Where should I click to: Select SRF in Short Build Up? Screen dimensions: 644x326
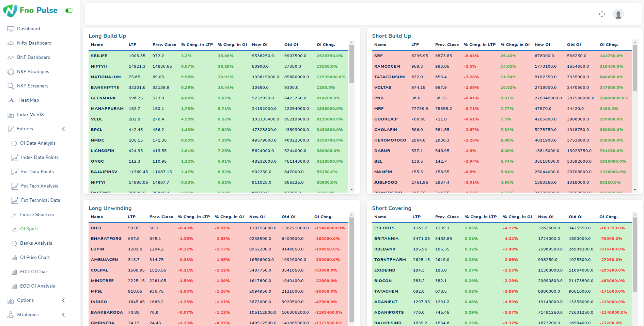[x=378, y=56]
